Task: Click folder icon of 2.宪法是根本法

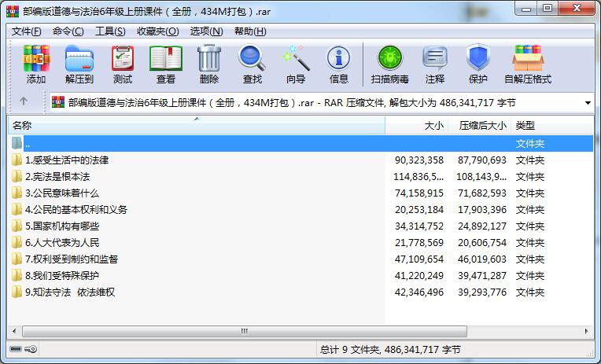Action: [17, 176]
